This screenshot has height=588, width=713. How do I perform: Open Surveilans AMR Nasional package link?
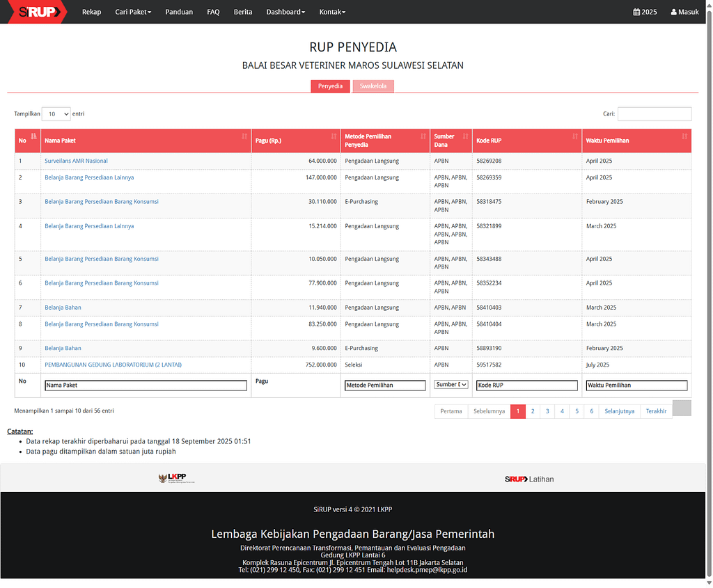point(76,161)
